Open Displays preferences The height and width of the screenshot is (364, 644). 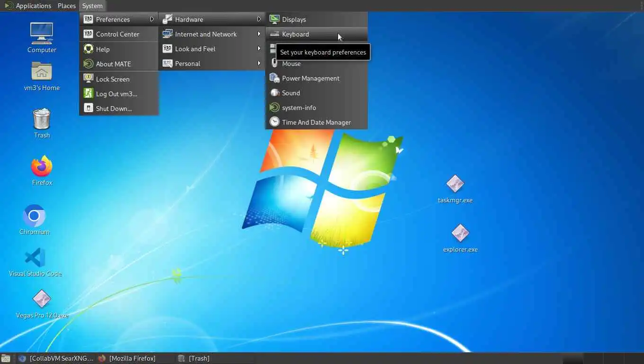(316, 19)
